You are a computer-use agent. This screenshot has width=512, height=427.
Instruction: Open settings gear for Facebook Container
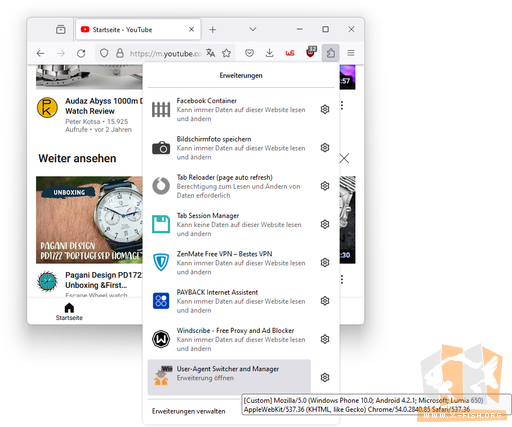tap(325, 109)
